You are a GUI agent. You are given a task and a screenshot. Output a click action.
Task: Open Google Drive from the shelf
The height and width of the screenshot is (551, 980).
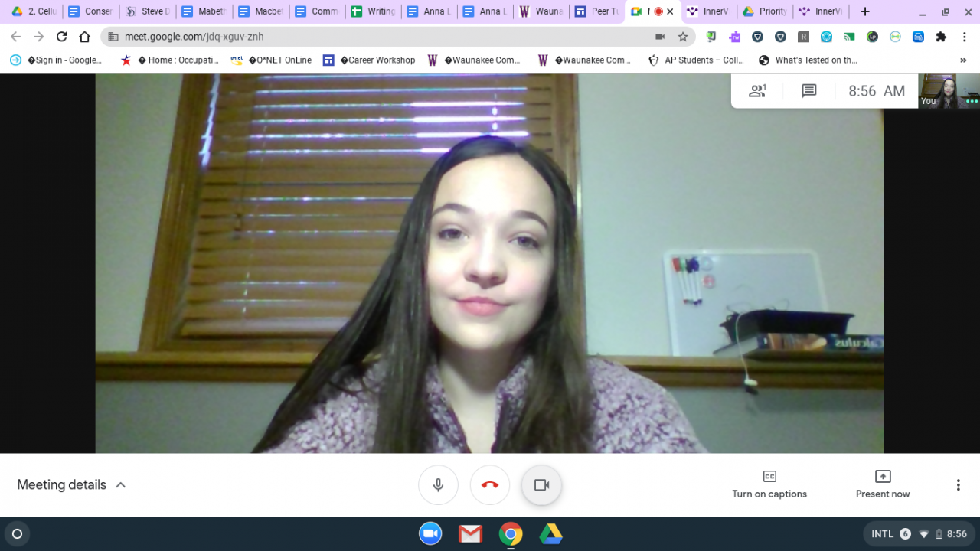(x=550, y=533)
